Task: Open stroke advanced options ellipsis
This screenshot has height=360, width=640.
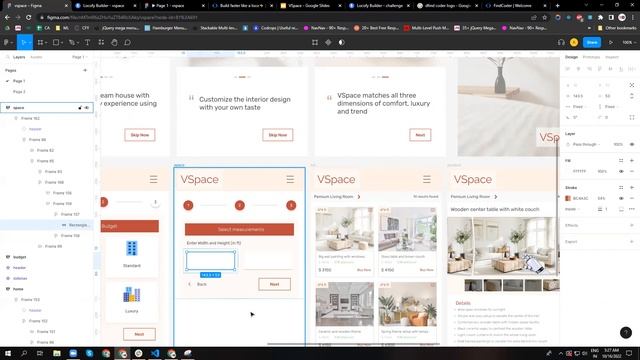Action: 631,209
